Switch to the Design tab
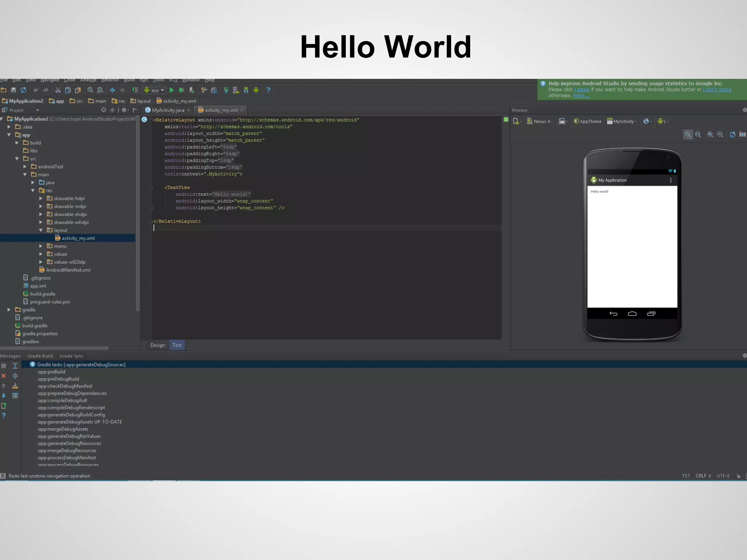The width and height of the screenshot is (747, 560). [x=158, y=345]
